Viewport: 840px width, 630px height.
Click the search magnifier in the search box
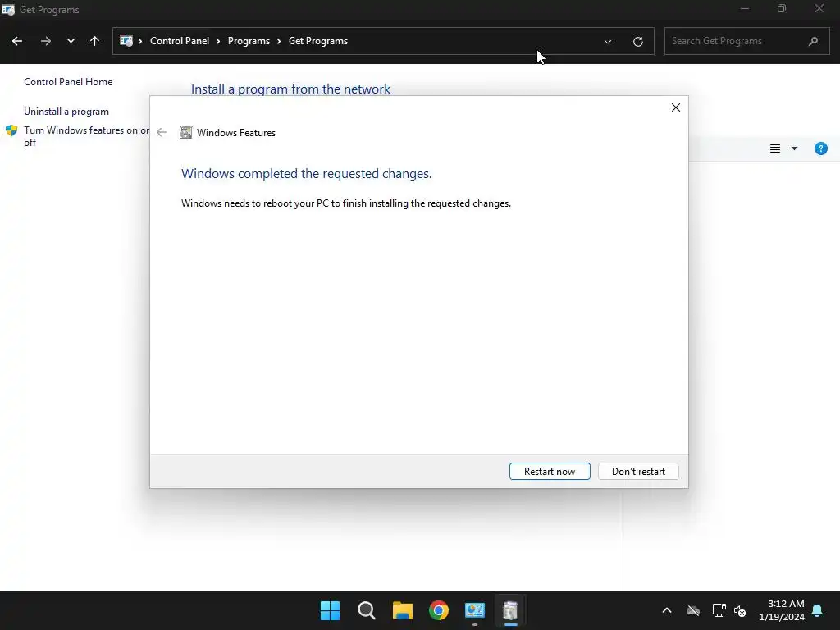(x=813, y=41)
